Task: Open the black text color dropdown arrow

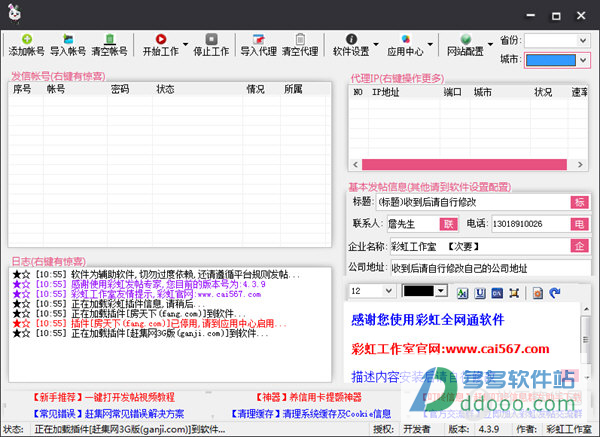Action: pyautogui.click(x=441, y=291)
